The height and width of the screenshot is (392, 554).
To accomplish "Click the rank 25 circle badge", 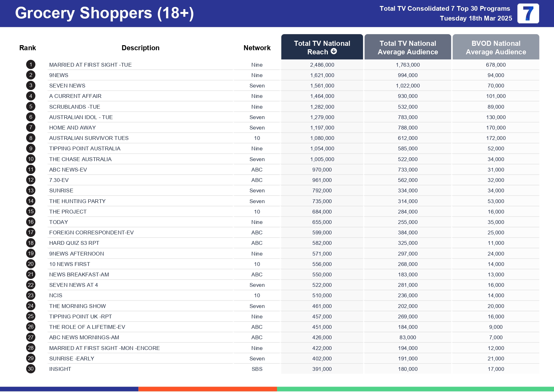I will [31, 317].
